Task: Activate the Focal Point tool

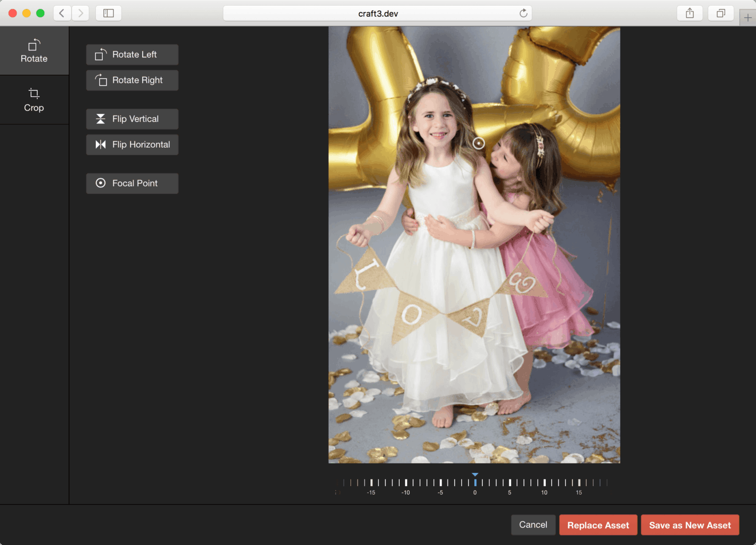Action: click(132, 183)
